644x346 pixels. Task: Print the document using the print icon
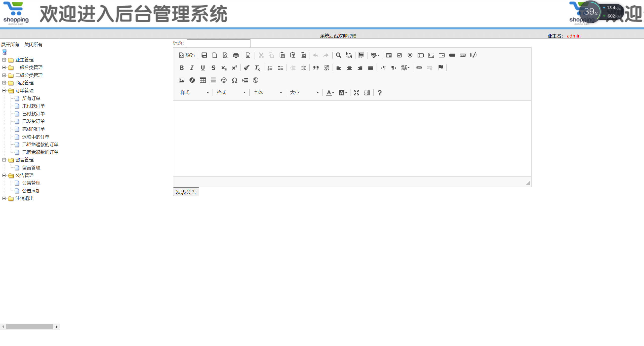click(x=236, y=55)
